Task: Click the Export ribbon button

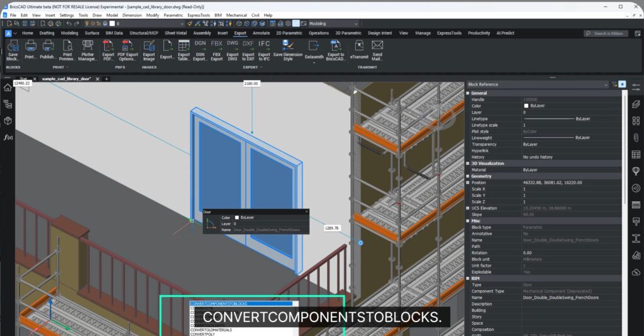Action: (x=167, y=50)
